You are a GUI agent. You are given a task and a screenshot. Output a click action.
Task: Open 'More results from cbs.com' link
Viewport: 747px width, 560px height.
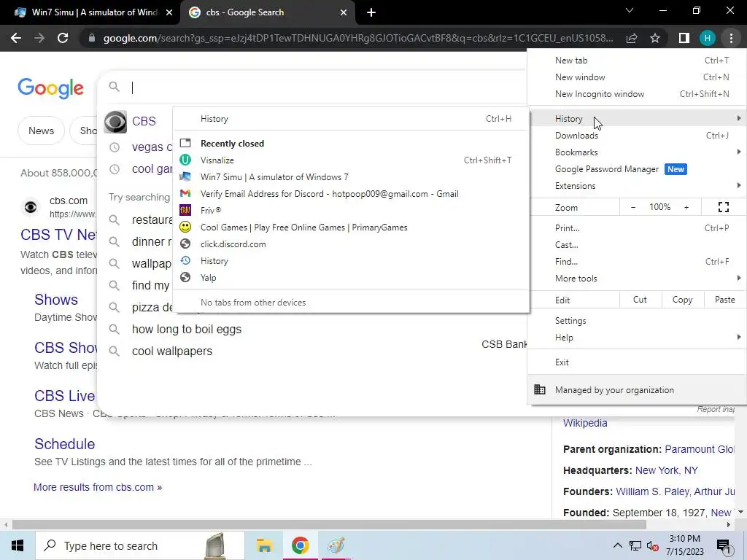98,487
